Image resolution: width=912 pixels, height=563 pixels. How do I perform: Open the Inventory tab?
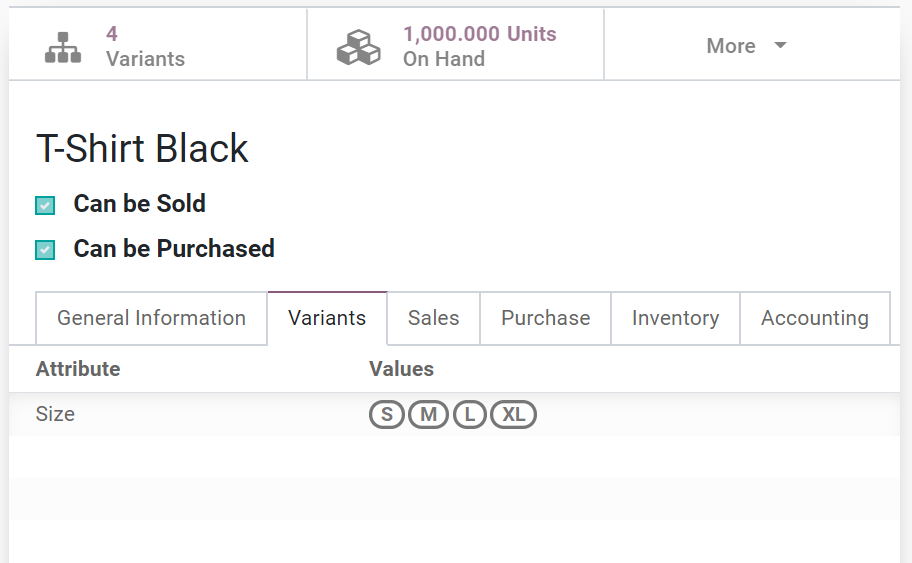675,318
